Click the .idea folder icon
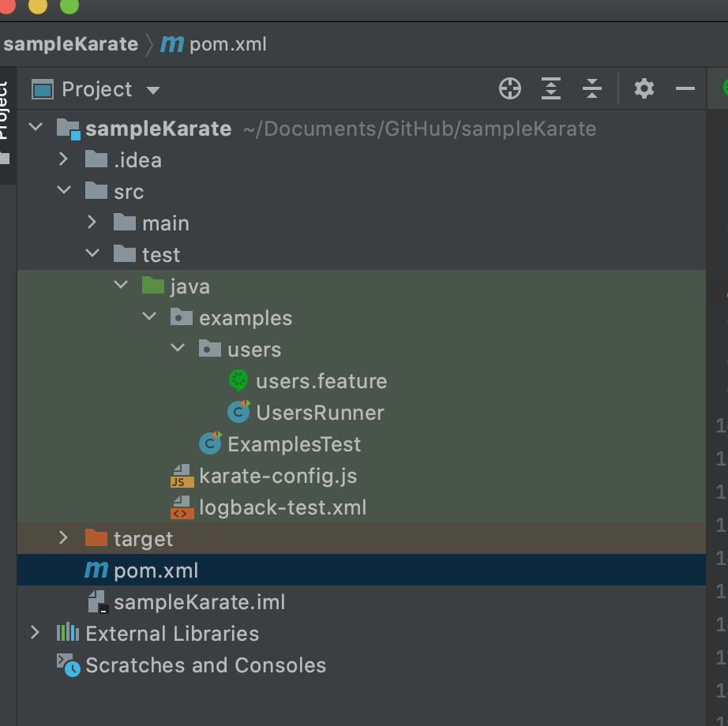728x726 pixels. [x=96, y=159]
